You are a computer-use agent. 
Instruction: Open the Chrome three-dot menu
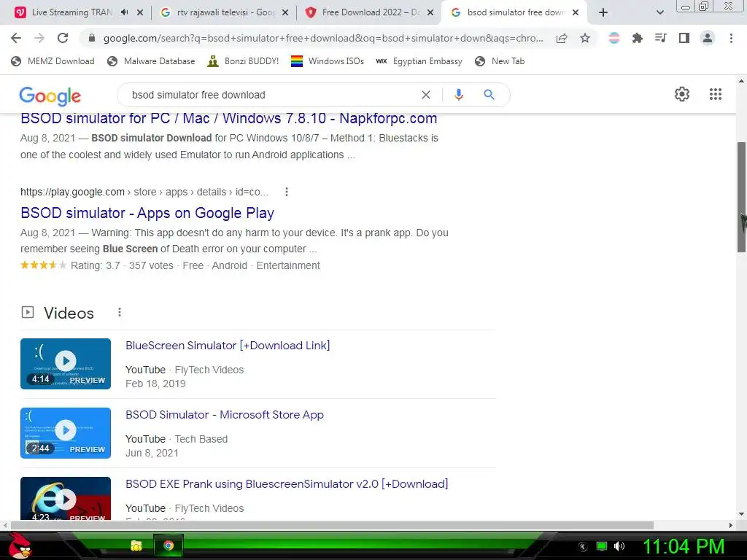coord(731,38)
